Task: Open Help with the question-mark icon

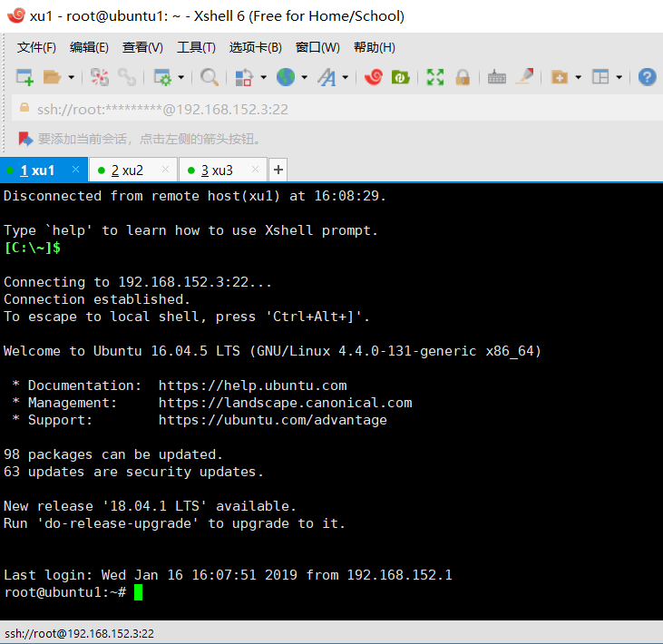Action: click(x=647, y=77)
